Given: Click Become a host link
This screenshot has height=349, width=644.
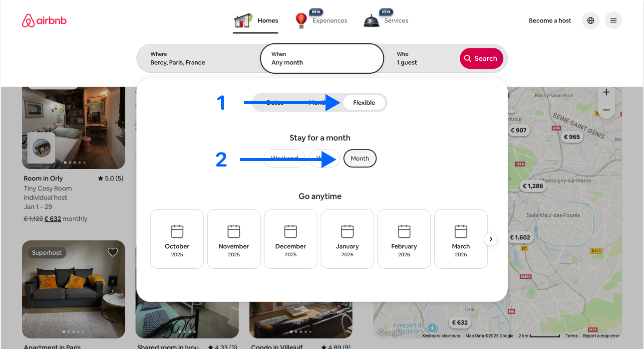Looking at the screenshot, I should click(550, 20).
